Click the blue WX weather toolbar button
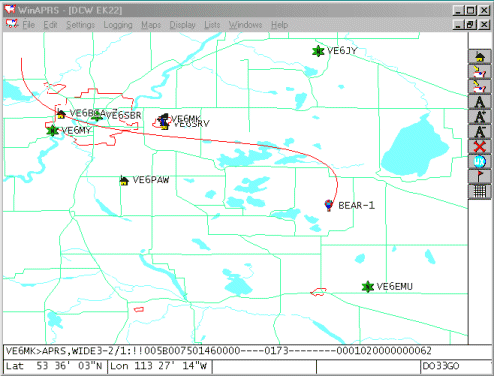Viewport: 494px width, 376px height. pyautogui.click(x=480, y=162)
